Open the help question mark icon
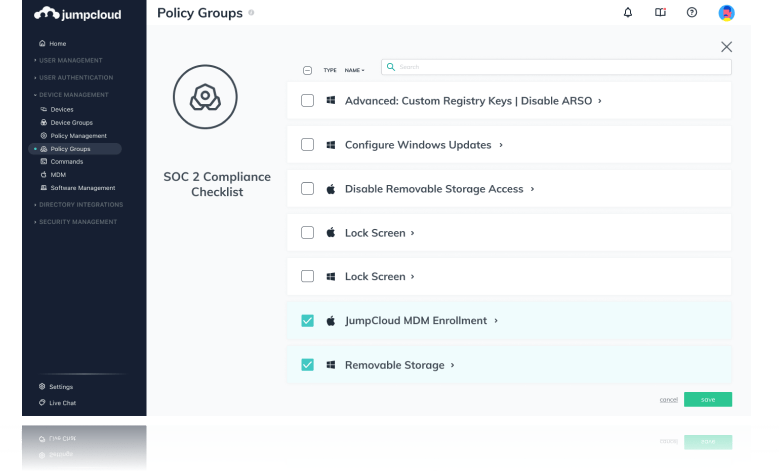Screen dimensions: 779x472 pyautogui.click(x=692, y=12)
